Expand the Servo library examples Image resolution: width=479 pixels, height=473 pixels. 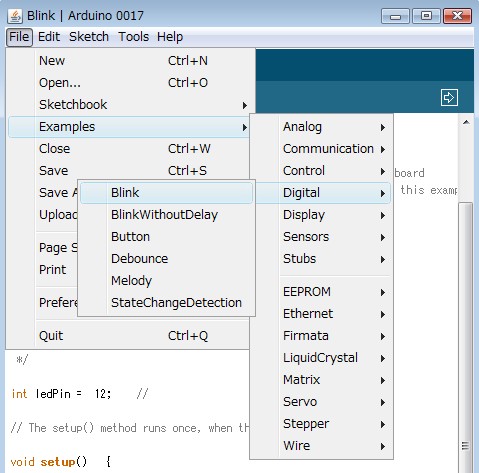point(321,402)
